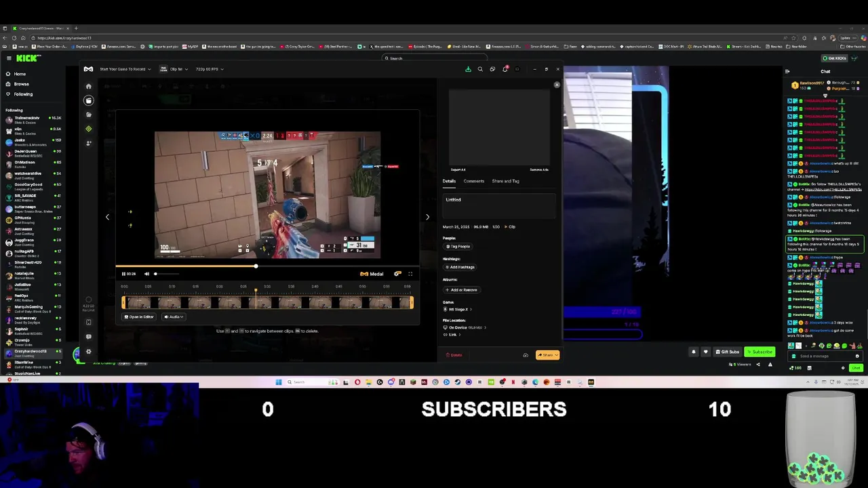Image resolution: width=868 pixels, height=488 pixels.
Task: Open the Audio dropdown under the timeline
Action: 174,317
